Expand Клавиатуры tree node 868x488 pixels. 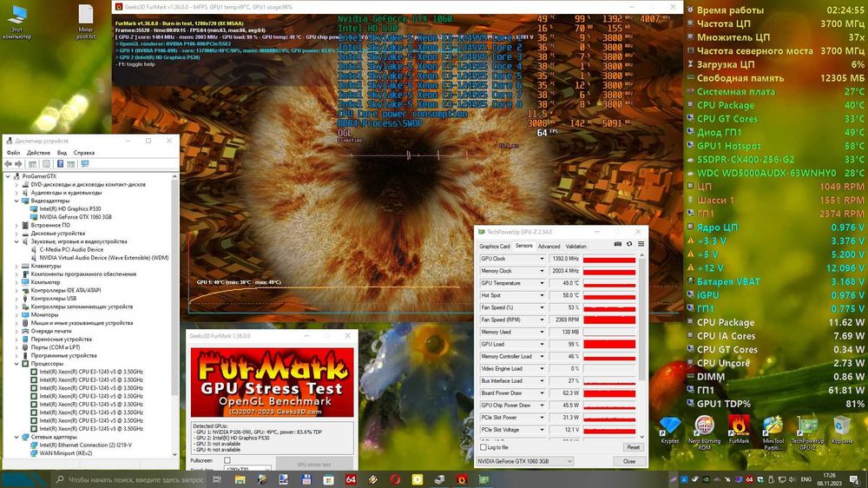click(x=16, y=266)
